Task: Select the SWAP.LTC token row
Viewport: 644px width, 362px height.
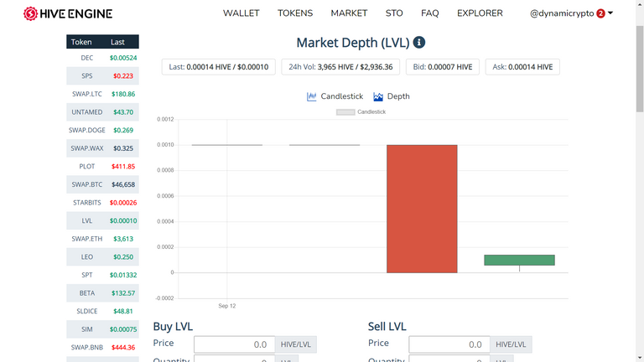Action: click(102, 94)
